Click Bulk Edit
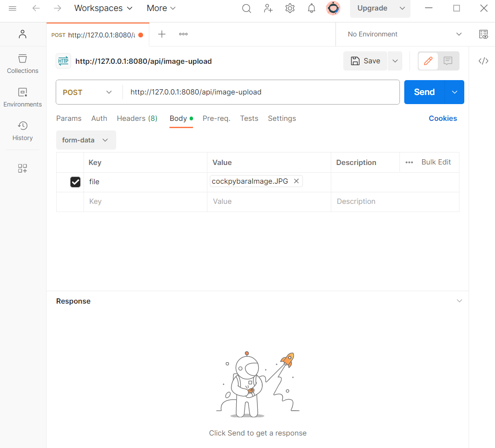This screenshot has height=448, width=495. tap(436, 162)
